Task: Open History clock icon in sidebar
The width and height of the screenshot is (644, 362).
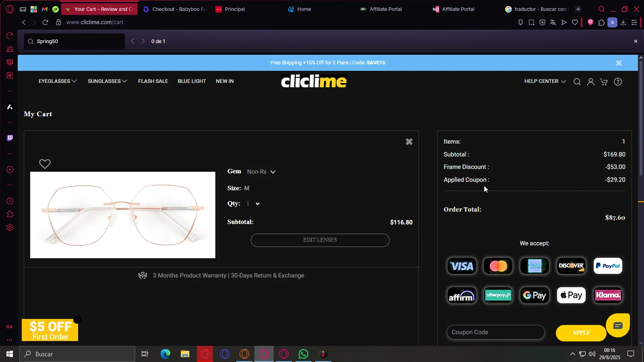Action: [10, 201]
